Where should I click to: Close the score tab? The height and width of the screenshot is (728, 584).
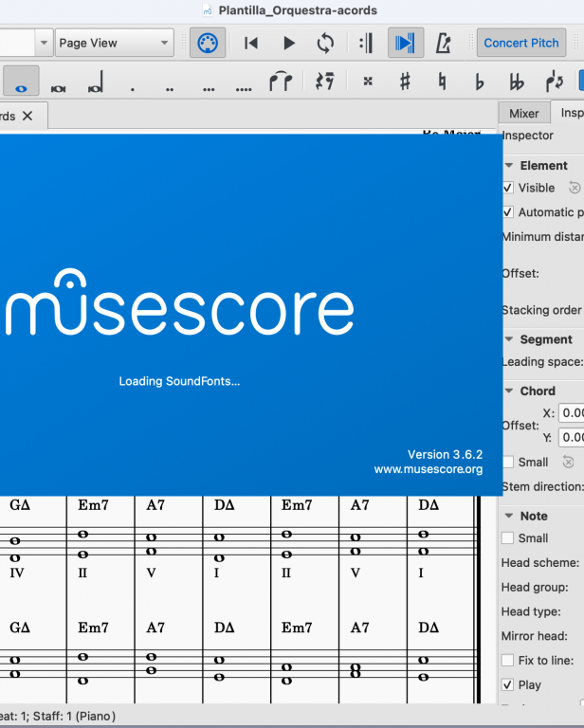[x=27, y=116]
